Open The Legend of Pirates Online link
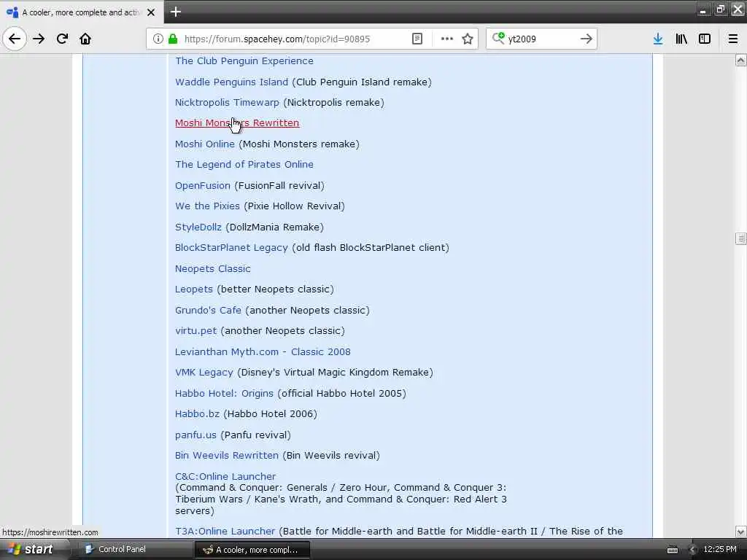Viewport: 747px width, 560px height. pos(244,164)
